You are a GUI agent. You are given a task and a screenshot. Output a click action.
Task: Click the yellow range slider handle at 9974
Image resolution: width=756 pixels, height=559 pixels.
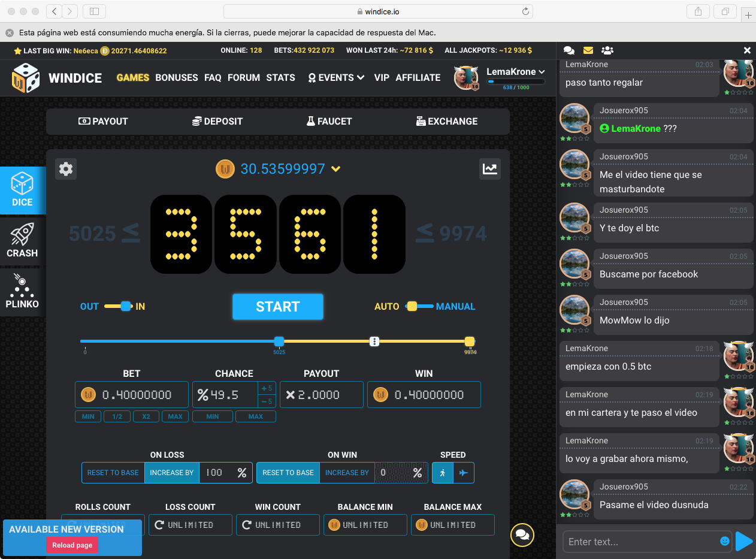470,342
